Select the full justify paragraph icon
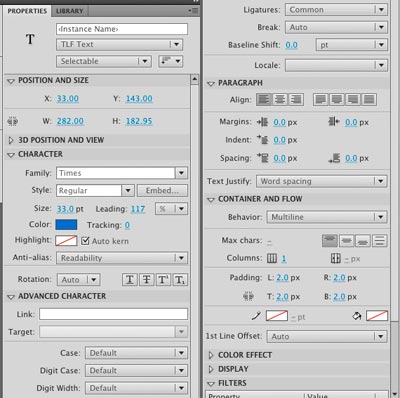The image size is (400, 398). click(x=369, y=99)
